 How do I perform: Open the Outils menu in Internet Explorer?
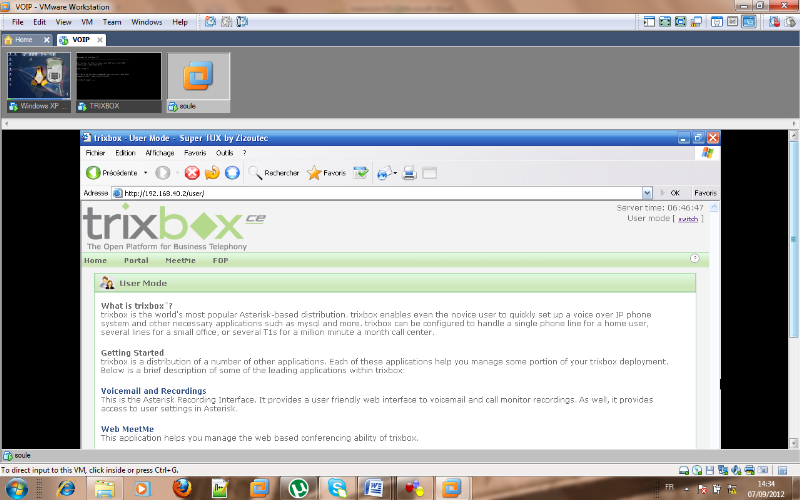(x=224, y=153)
